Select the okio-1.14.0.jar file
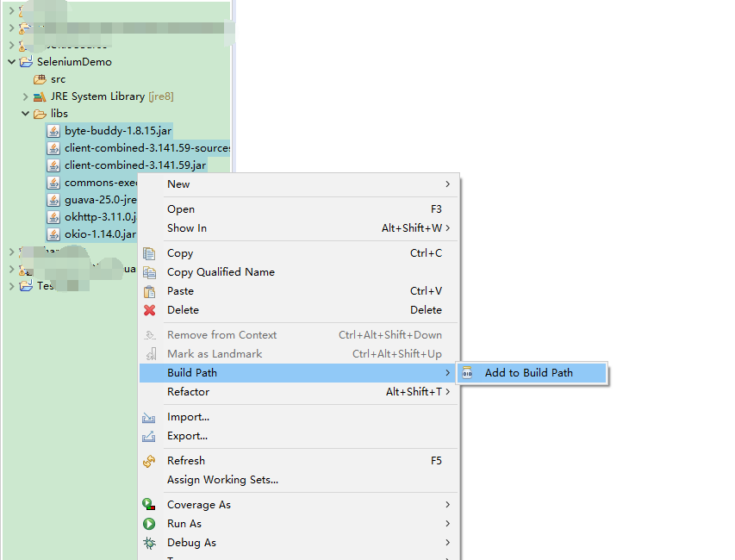This screenshot has height=560, width=735. tap(100, 234)
